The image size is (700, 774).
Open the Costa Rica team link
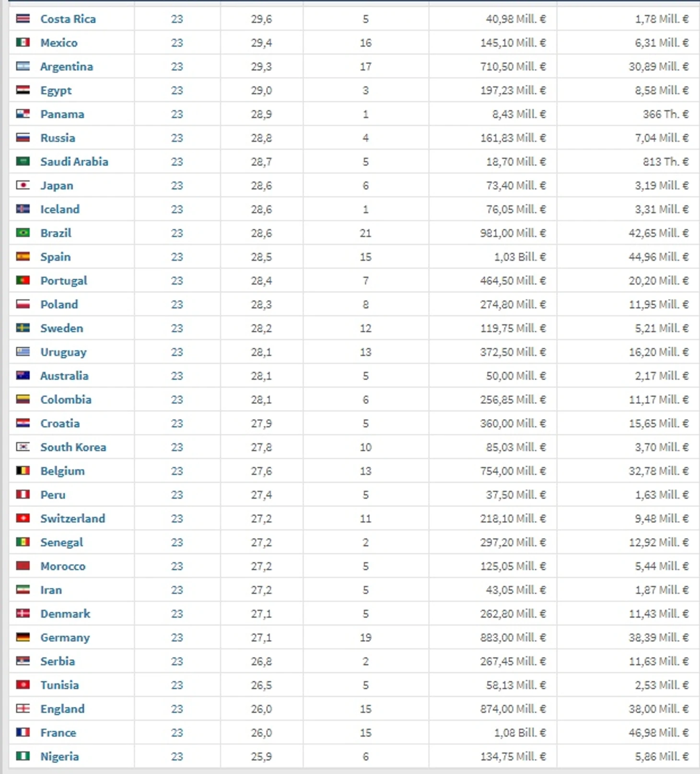pos(68,19)
